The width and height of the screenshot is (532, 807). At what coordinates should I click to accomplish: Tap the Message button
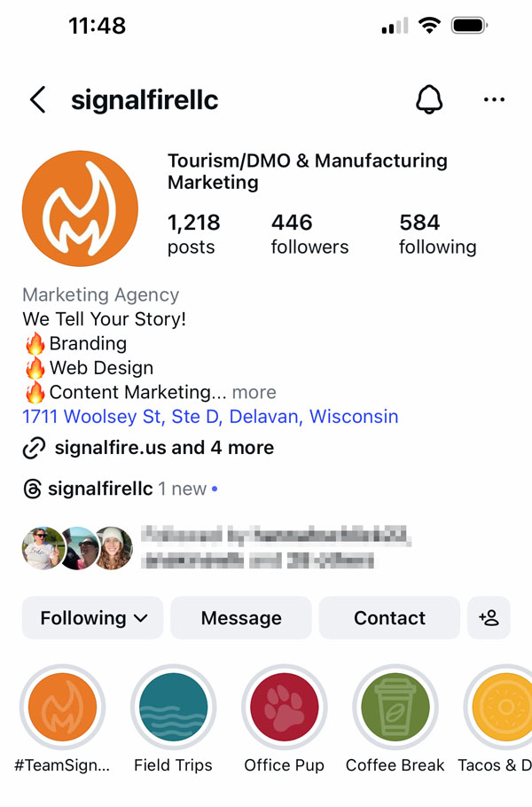pyautogui.click(x=241, y=618)
